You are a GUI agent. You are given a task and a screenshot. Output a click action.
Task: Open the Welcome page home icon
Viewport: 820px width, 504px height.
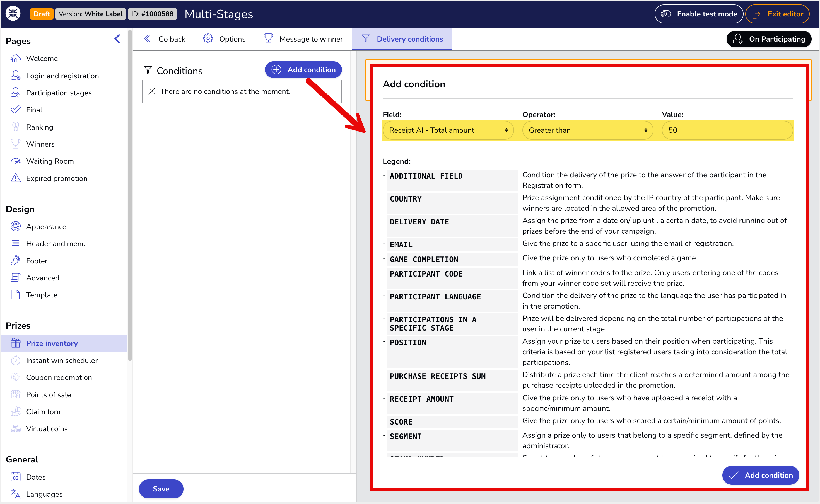coord(15,58)
